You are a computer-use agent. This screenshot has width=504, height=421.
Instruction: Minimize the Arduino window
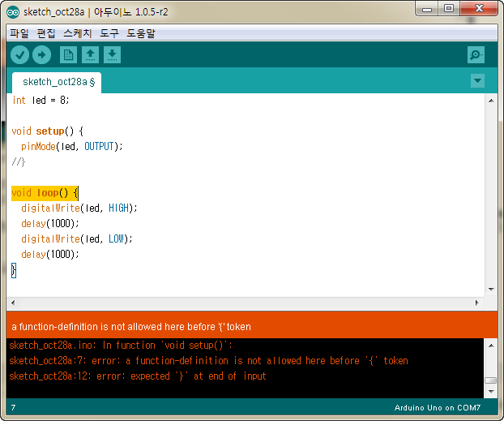(x=427, y=9)
